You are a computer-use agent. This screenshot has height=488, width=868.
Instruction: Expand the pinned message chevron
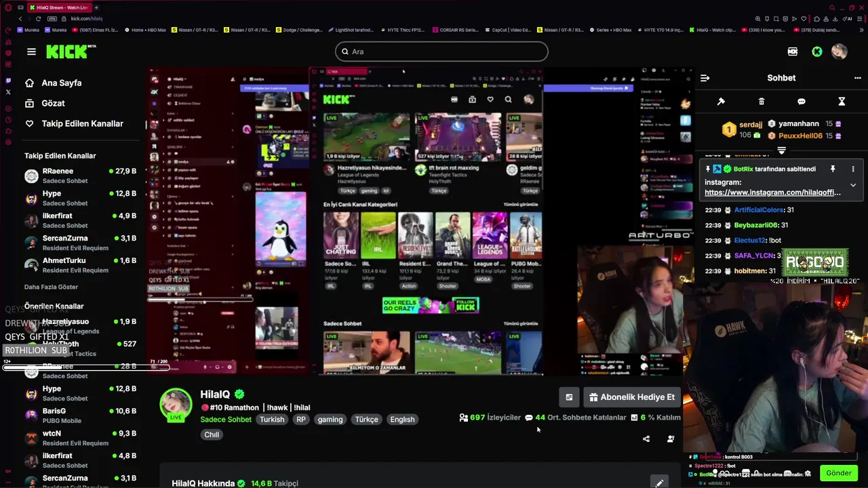click(853, 185)
